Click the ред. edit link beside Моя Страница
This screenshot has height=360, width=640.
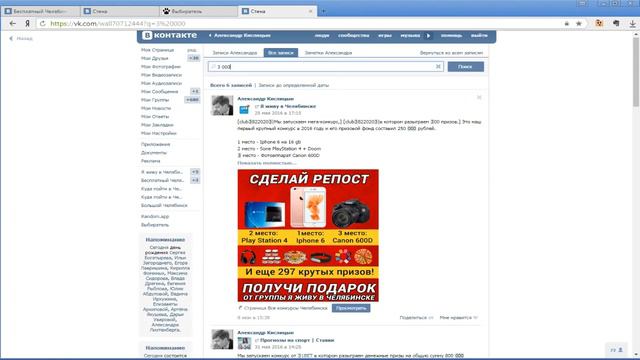pyautogui.click(x=192, y=50)
